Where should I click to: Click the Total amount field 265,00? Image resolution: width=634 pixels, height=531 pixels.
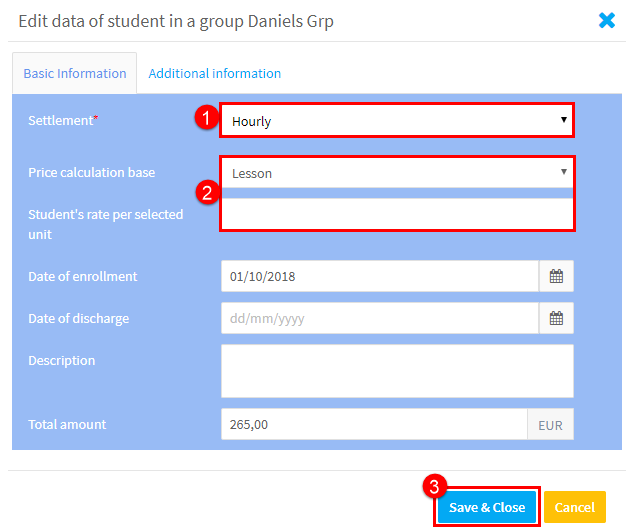374,424
